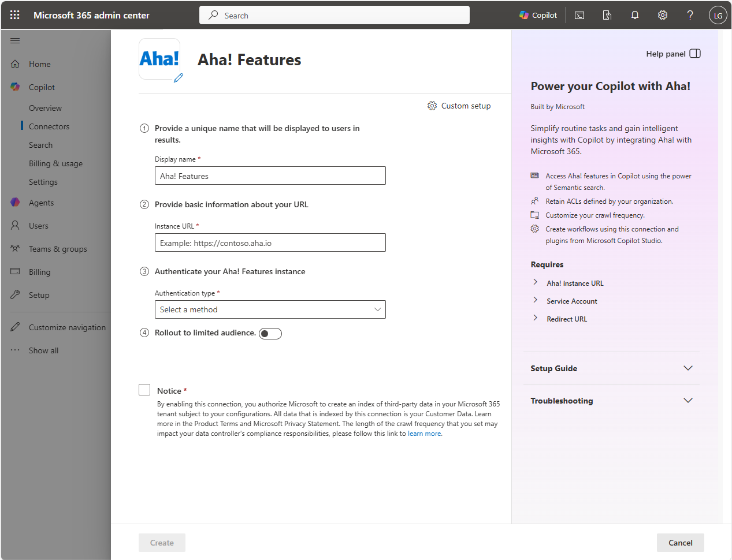The image size is (732, 560).
Task: Edit the Aha! logo pencil icon
Action: click(x=179, y=78)
